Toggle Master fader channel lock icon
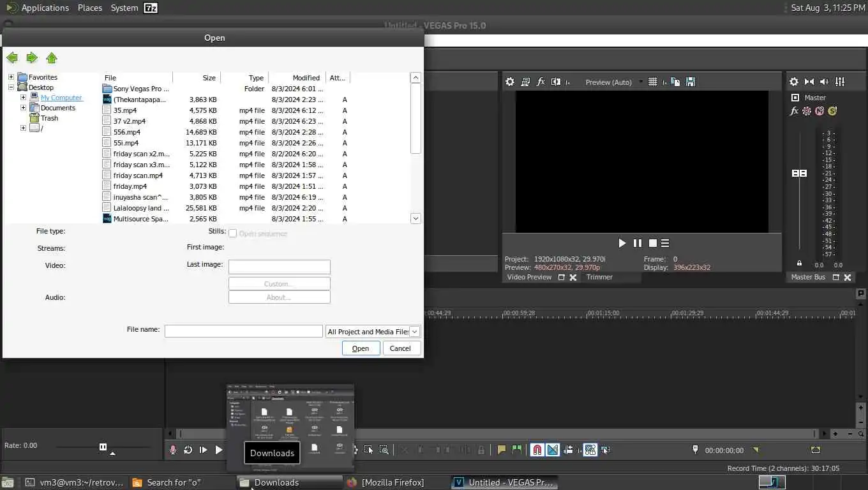 click(x=799, y=264)
